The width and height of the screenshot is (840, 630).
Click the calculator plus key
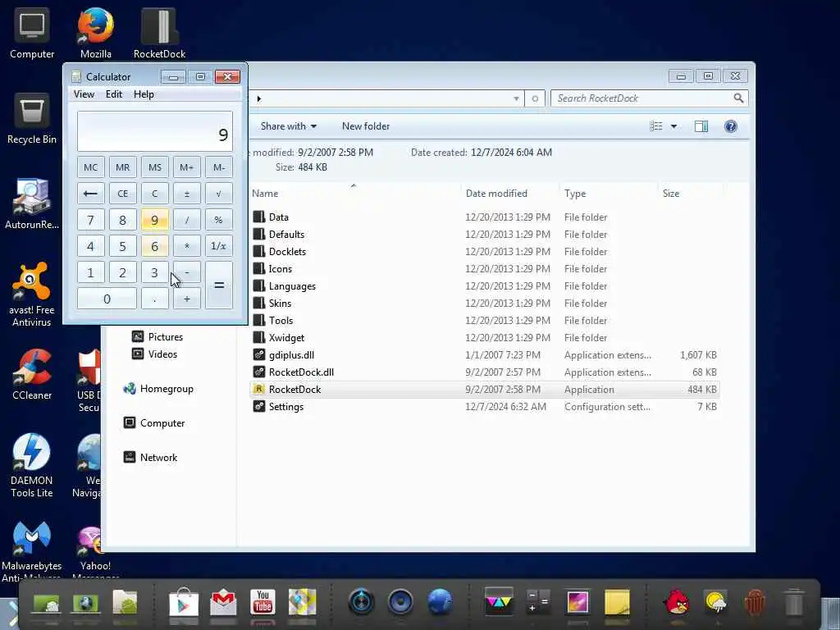coord(187,299)
